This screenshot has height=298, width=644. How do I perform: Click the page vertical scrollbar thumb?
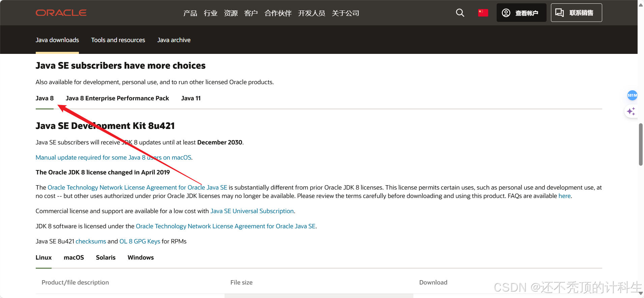pos(641,144)
